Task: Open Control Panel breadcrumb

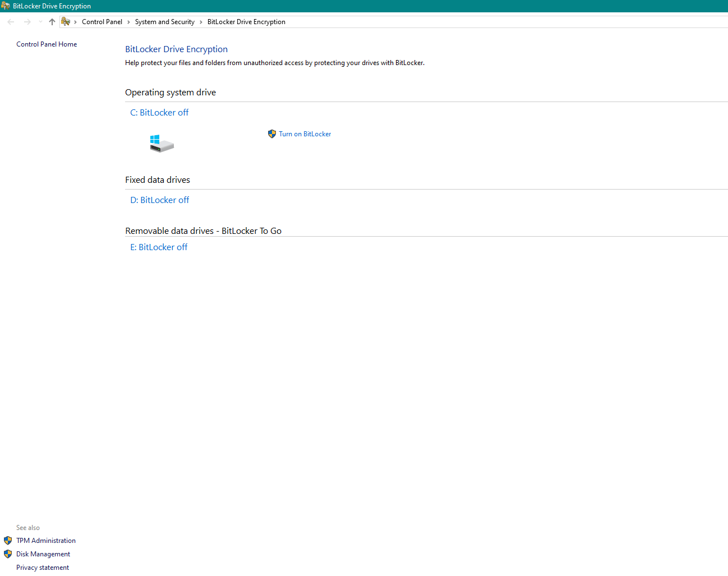Action: click(x=102, y=22)
